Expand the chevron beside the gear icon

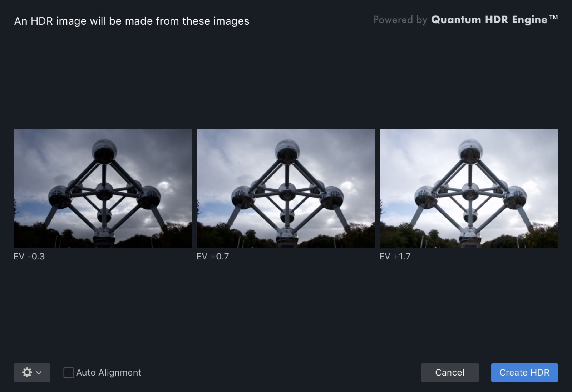(39, 373)
